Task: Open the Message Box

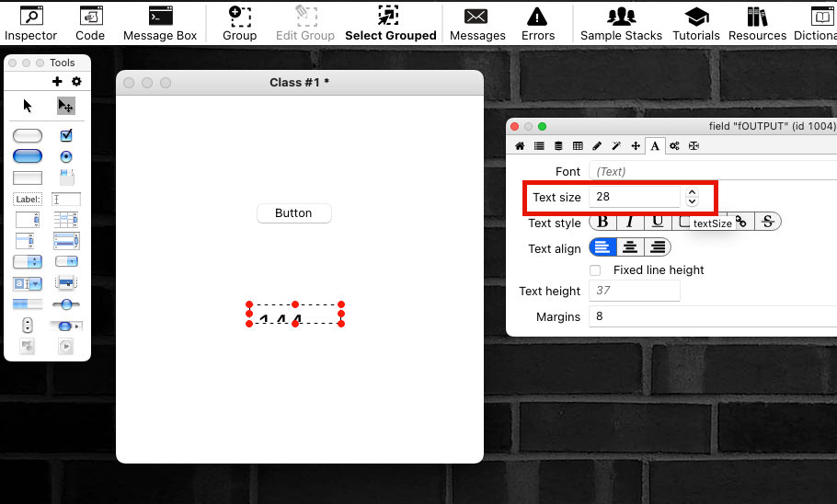Action: tap(160, 24)
